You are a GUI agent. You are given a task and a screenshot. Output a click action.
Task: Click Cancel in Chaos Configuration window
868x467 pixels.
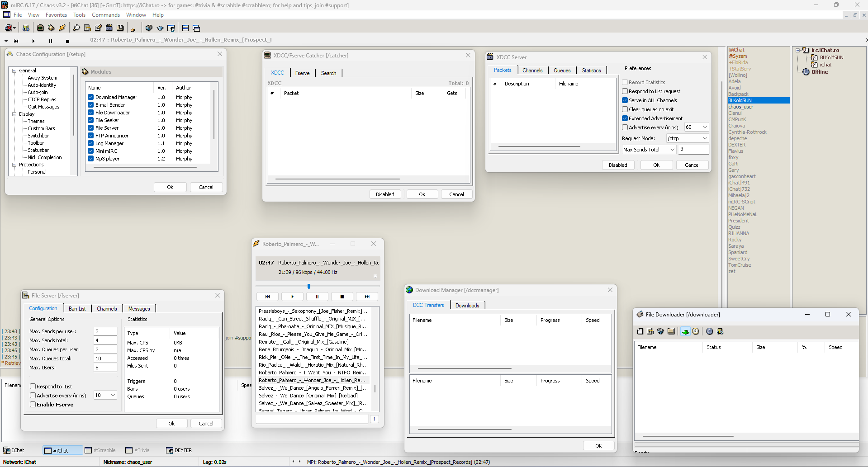206,187
